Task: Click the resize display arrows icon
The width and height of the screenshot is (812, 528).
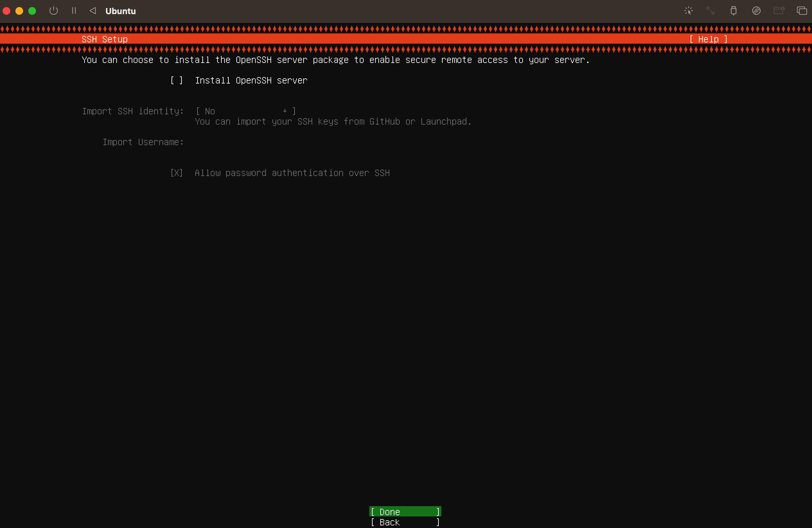Action: click(x=710, y=11)
